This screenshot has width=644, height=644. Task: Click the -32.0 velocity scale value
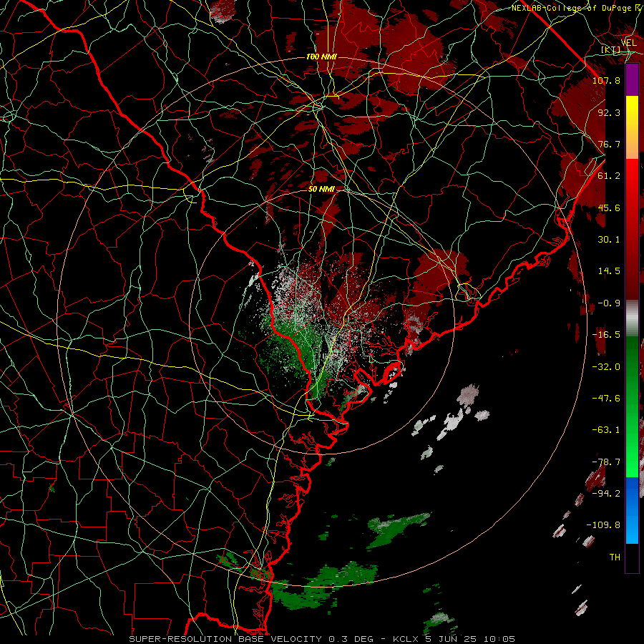(606, 367)
